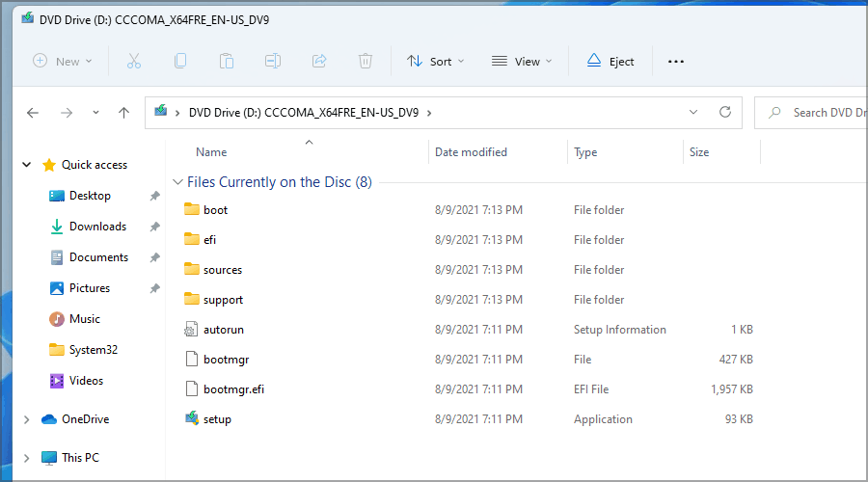This screenshot has width=868, height=482.
Task: Click the Copy icon in toolbar
Action: (180, 61)
